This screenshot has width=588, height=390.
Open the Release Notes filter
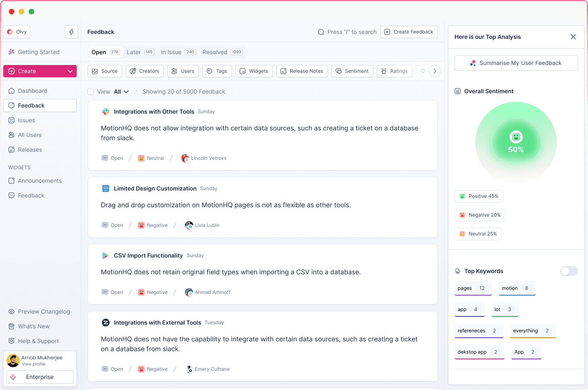pos(302,71)
